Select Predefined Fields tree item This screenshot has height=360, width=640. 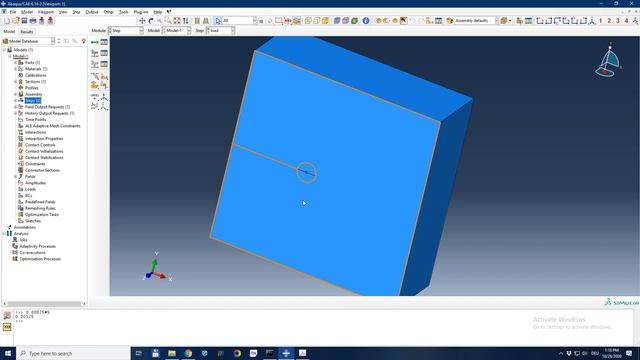click(x=40, y=202)
